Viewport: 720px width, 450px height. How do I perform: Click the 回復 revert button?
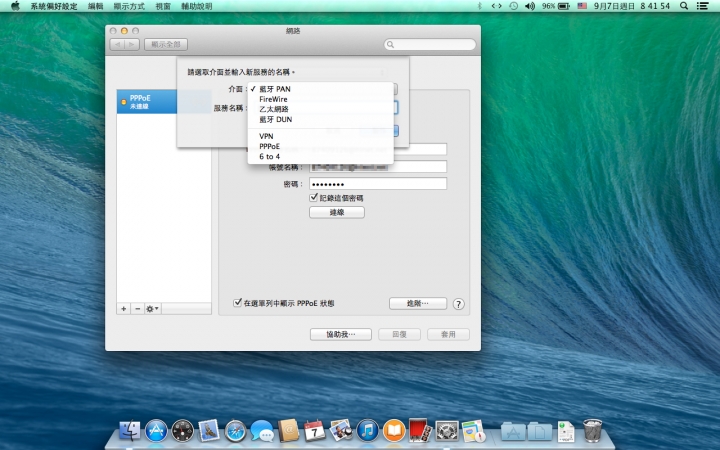coord(399,334)
